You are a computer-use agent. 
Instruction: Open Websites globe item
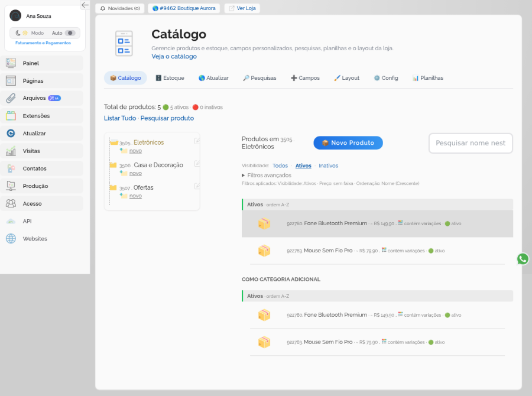[42, 239]
